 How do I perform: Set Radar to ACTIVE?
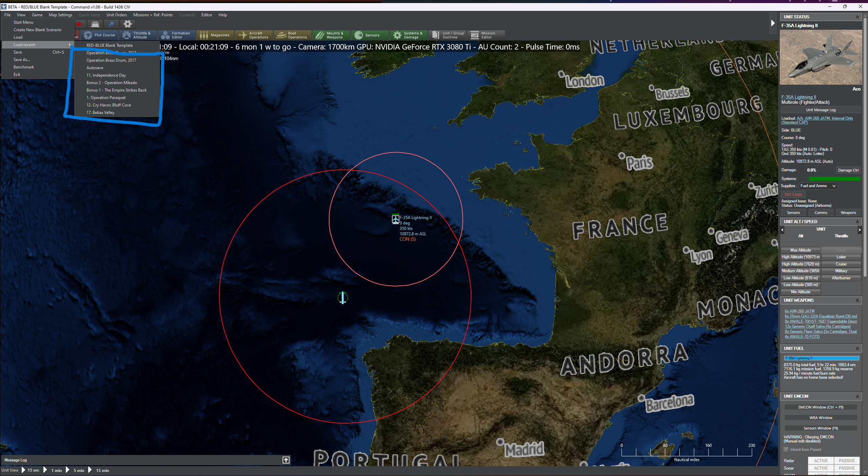(821, 460)
